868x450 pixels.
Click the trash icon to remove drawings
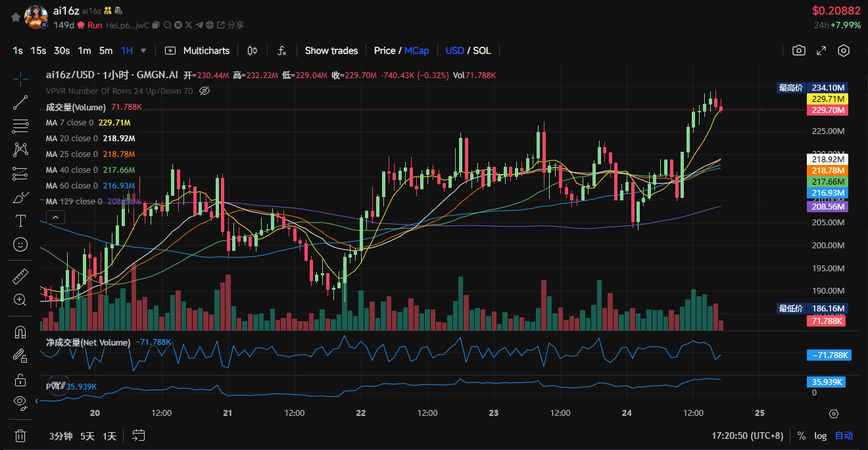coord(20,436)
